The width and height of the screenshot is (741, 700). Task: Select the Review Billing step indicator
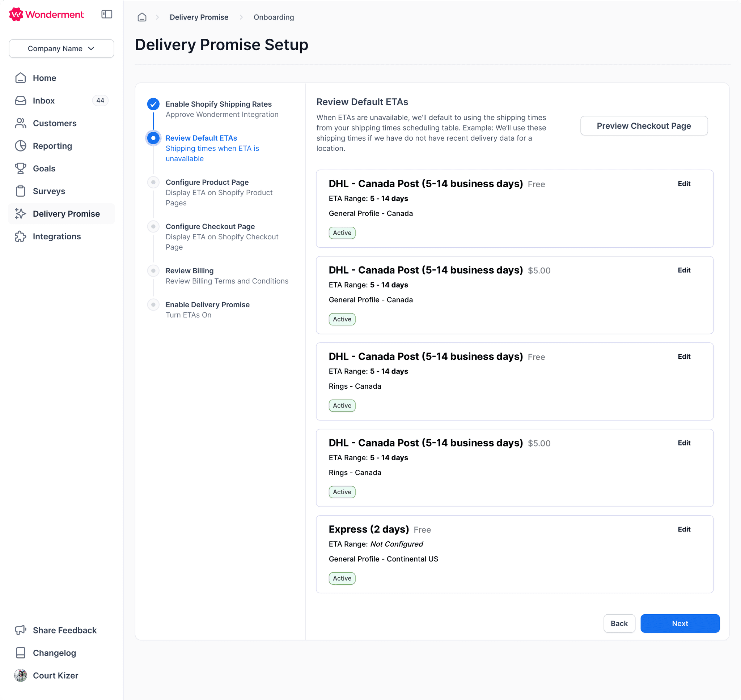[x=153, y=270]
